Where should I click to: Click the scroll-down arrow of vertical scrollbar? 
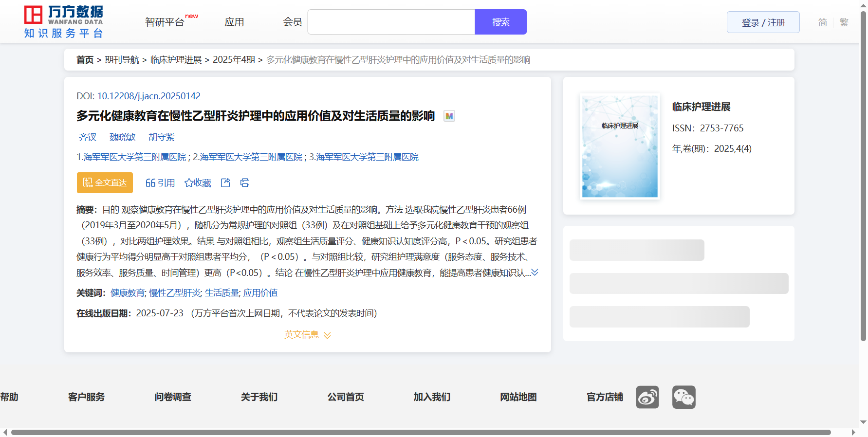(863, 422)
